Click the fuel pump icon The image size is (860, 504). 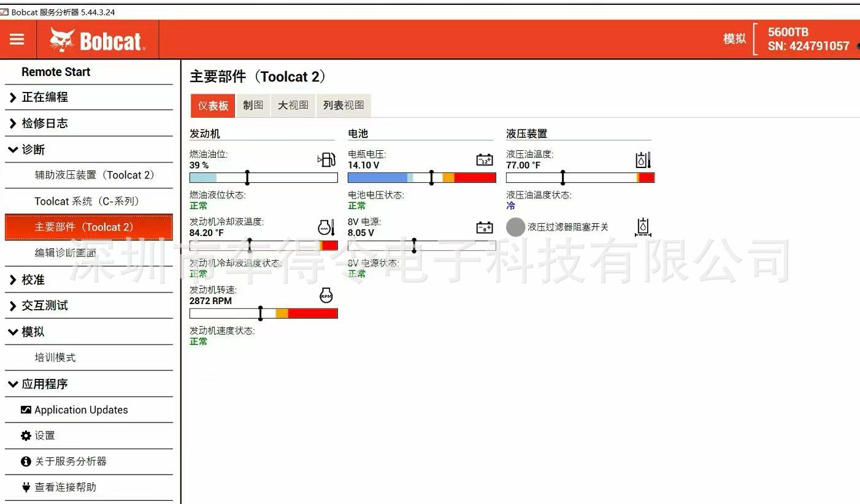tap(327, 159)
